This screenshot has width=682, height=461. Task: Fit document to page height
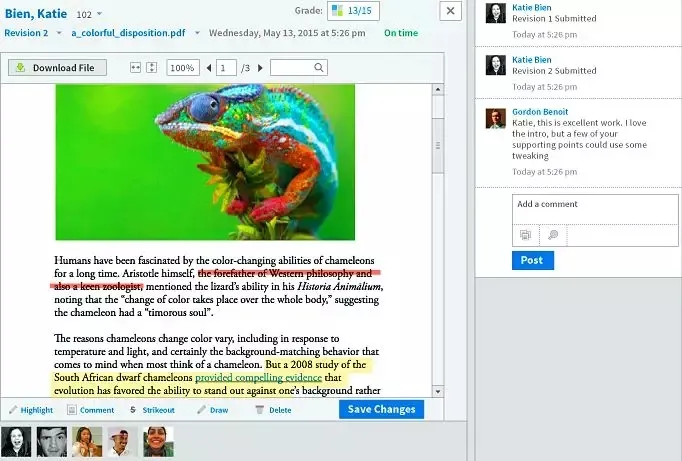[x=151, y=68]
